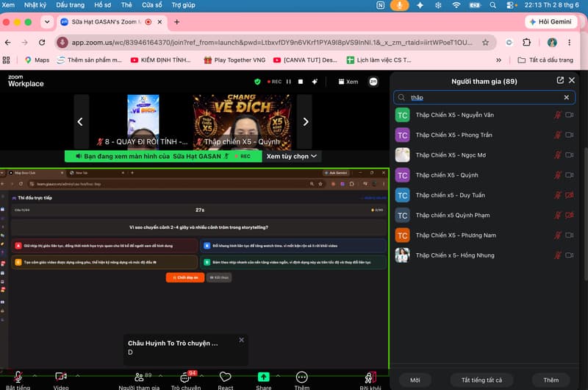Close the participants panel
Screen dimensions: 588x390
pos(572,80)
